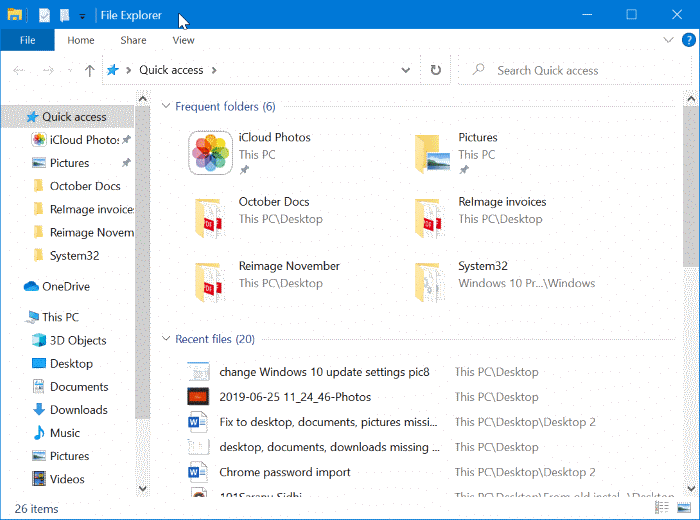Switch to Large icons view in status bar
The height and width of the screenshot is (520, 700).
tap(684, 508)
